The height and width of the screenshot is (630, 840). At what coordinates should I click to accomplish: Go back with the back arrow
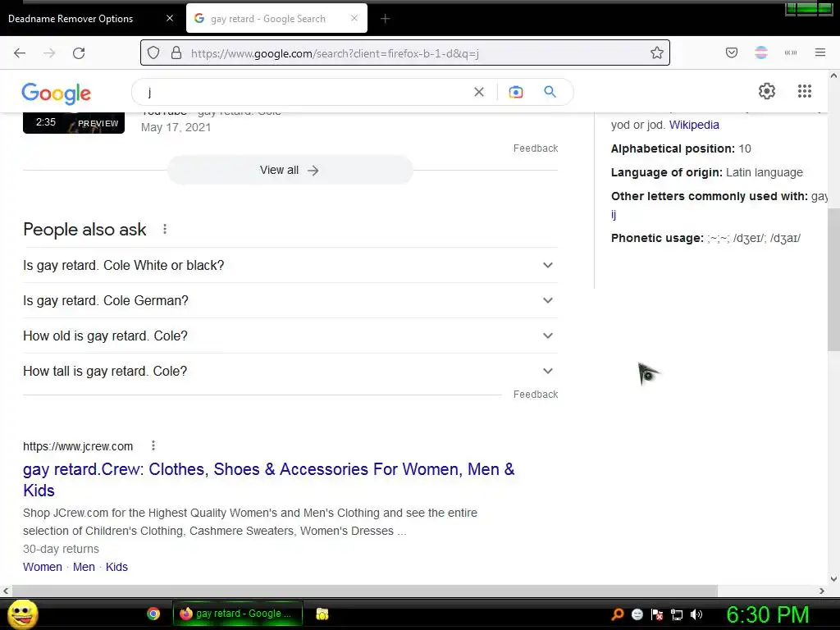pyautogui.click(x=20, y=52)
